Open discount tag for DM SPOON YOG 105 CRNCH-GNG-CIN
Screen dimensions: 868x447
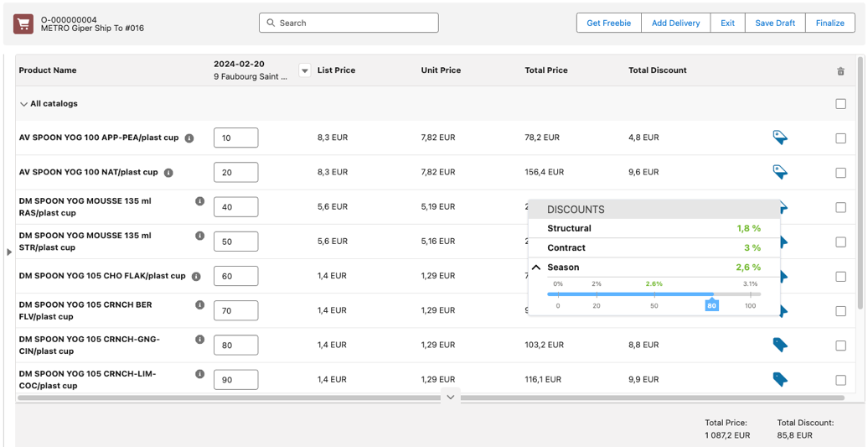click(779, 345)
